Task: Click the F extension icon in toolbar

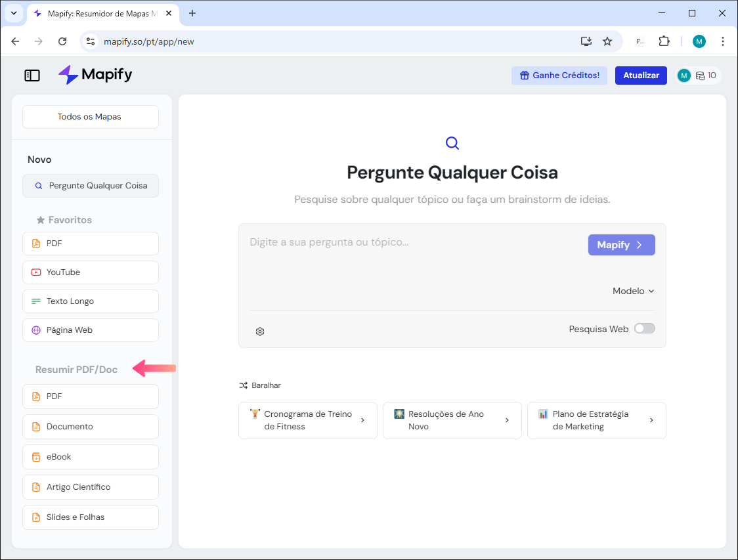Action: pos(640,41)
